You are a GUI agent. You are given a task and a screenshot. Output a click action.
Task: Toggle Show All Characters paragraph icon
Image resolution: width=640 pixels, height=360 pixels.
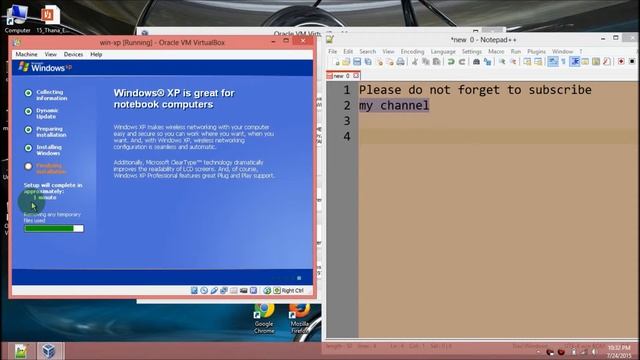[x=563, y=62]
